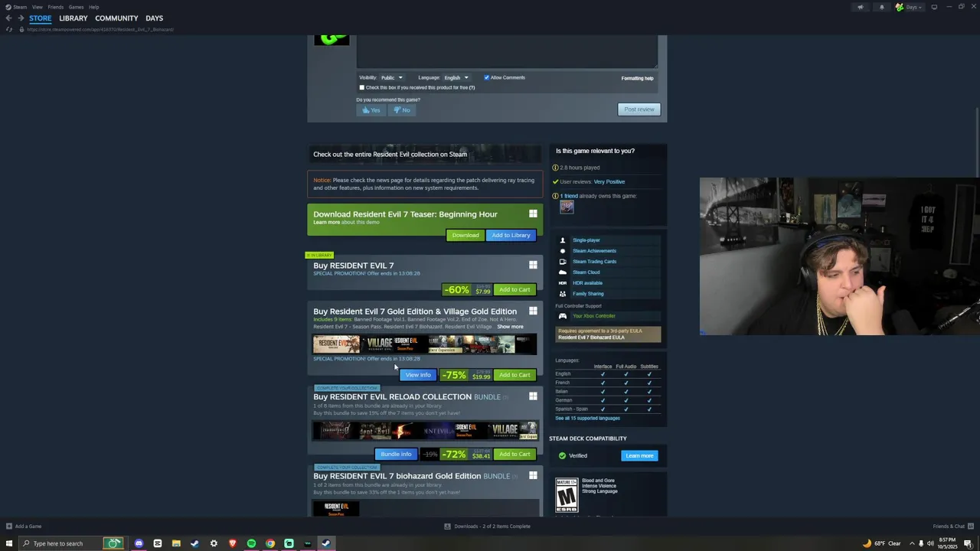Open the Resident Evil 7 Biohazard EULA
This screenshot has width=980, height=551.
point(591,337)
